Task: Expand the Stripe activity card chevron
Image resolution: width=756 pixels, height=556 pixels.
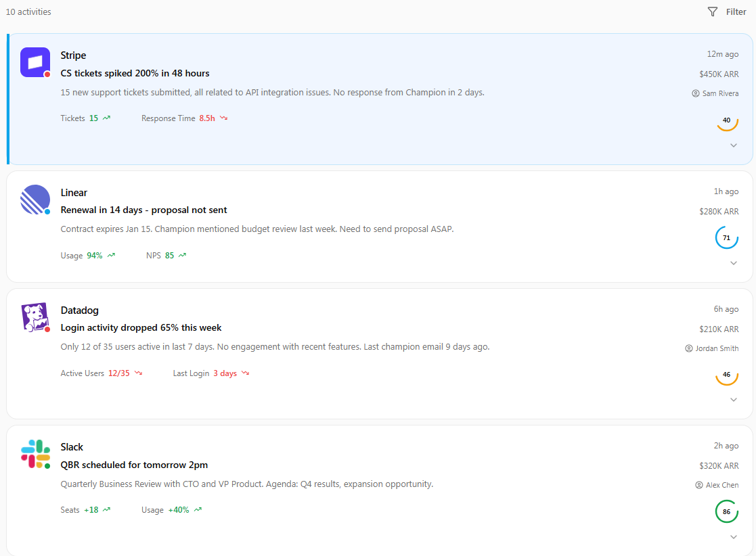Action: point(734,145)
